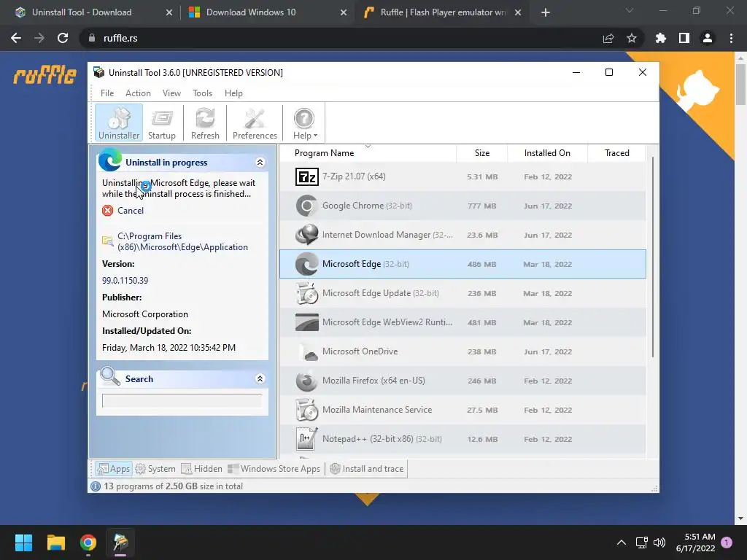Viewport: 747px width, 560px height.
Task: Select Mozilla Maintenance Service row
Action: pos(462,410)
